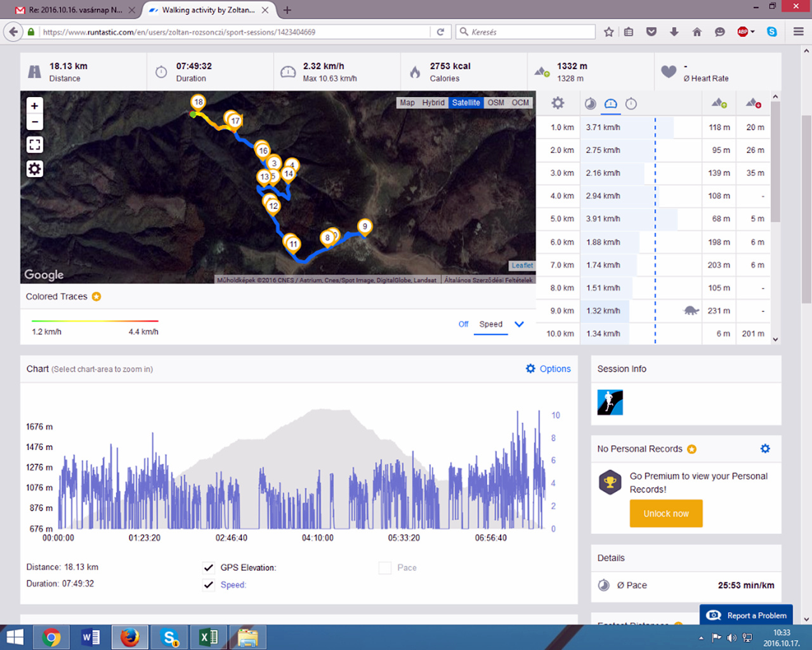The height and width of the screenshot is (650, 812).
Task: Switch to Gmail browser tab
Action: pos(75,10)
